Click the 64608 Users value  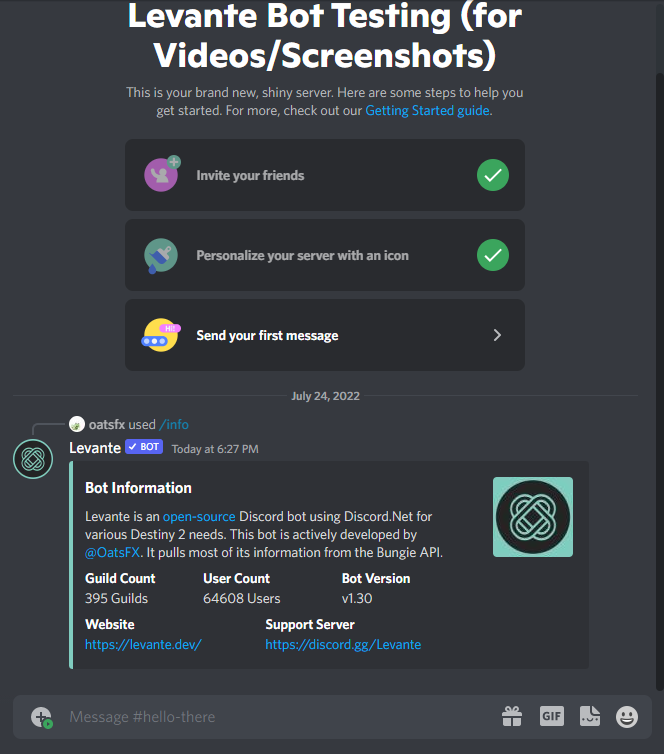242,599
